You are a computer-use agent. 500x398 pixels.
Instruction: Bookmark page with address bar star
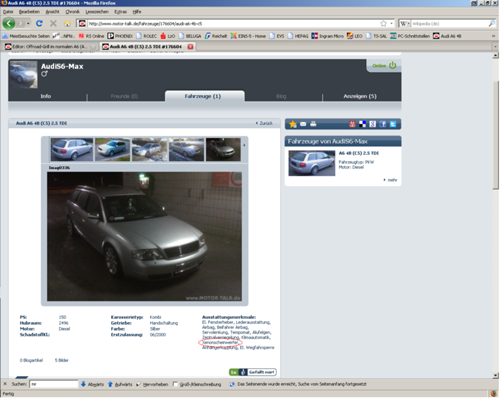(383, 24)
